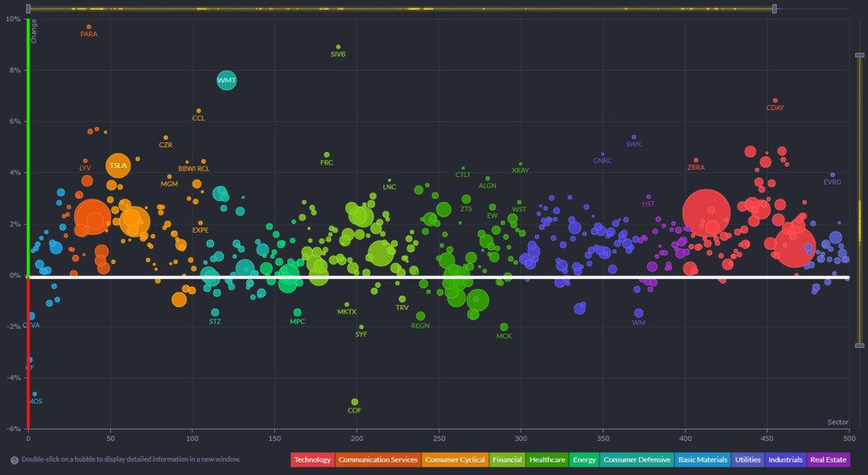868x475 pixels.
Task: Click the MPC bubble
Action: click(x=297, y=313)
